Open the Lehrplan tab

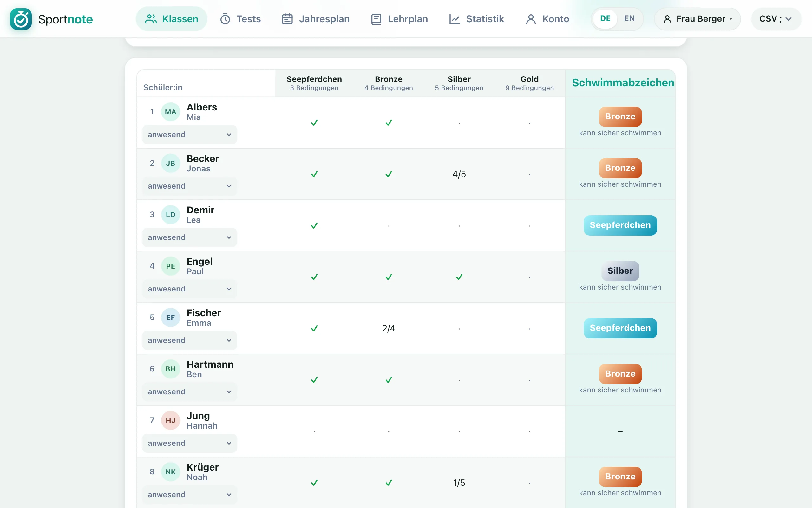(x=399, y=19)
